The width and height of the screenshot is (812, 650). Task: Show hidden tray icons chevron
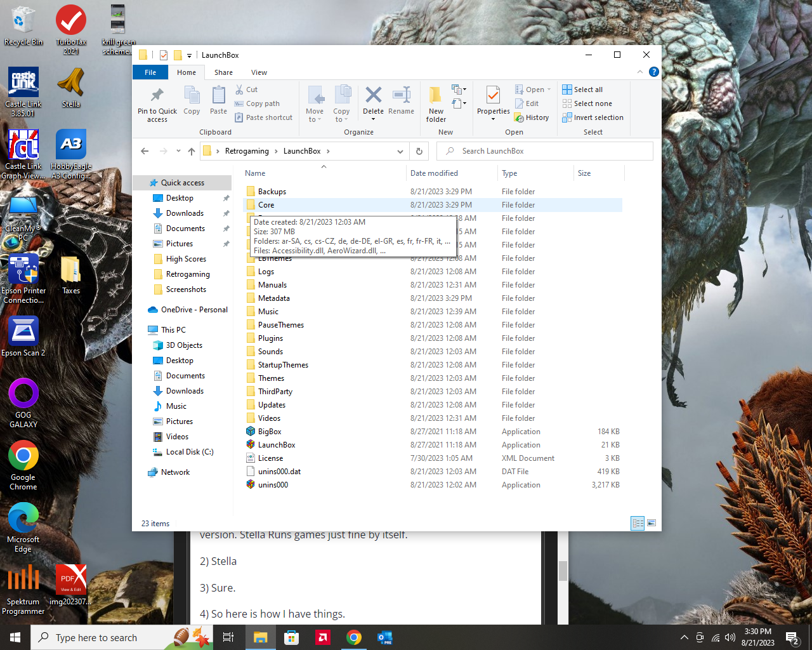pyautogui.click(x=684, y=637)
